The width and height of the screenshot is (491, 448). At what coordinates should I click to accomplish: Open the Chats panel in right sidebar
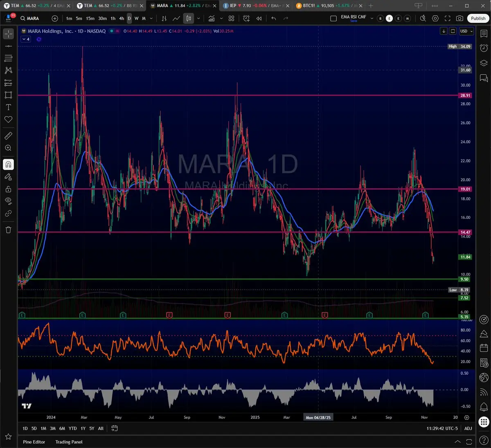(484, 78)
